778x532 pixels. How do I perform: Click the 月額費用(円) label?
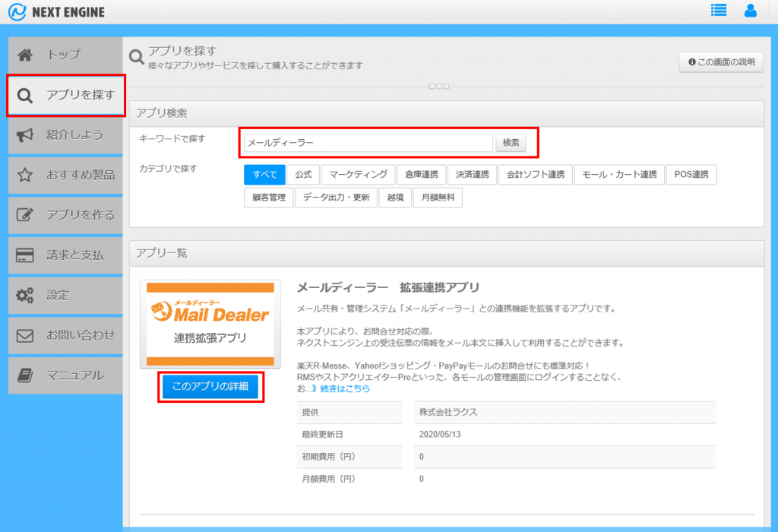click(x=328, y=479)
